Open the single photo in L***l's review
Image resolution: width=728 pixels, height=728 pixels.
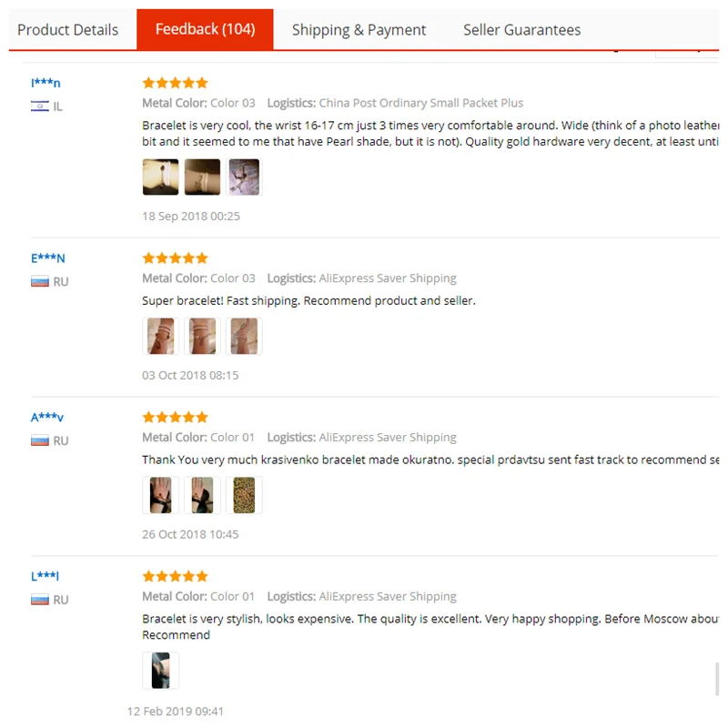point(161,671)
